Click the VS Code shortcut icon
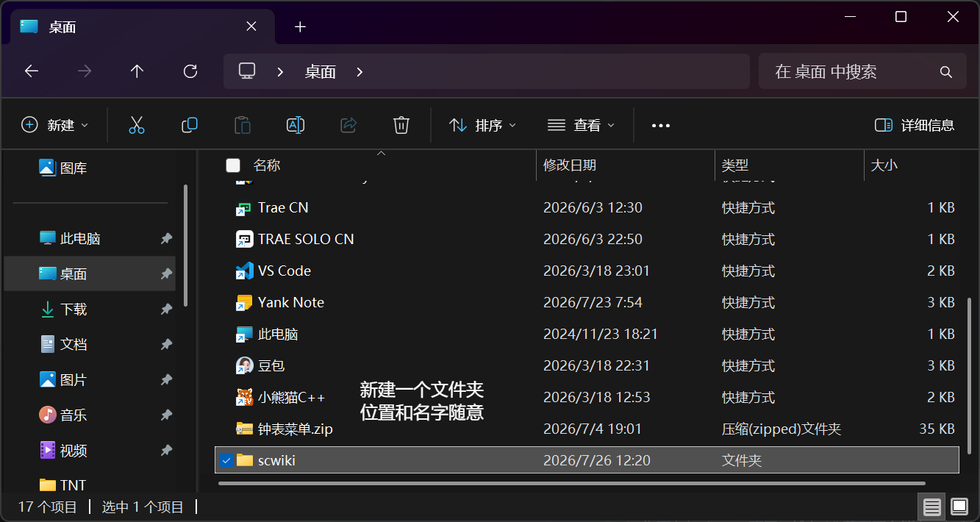 244,271
